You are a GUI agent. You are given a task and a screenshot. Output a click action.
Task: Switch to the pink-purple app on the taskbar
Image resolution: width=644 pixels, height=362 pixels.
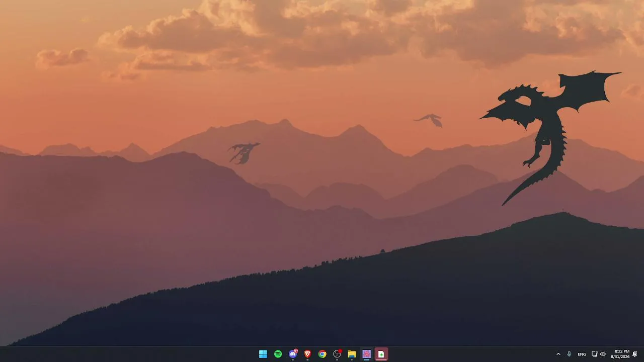tap(367, 354)
